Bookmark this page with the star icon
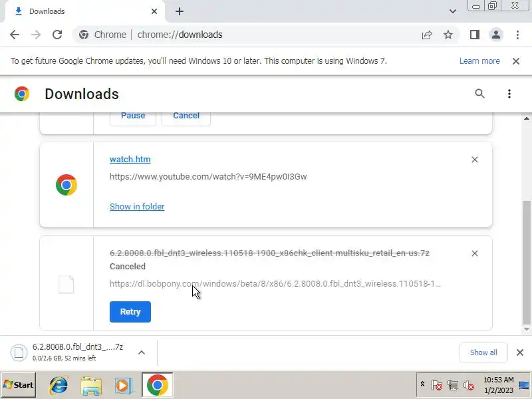The image size is (532, 399). click(448, 35)
